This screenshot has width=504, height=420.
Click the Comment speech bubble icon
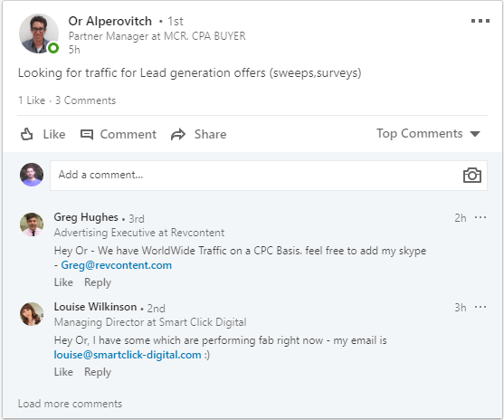[87, 135]
